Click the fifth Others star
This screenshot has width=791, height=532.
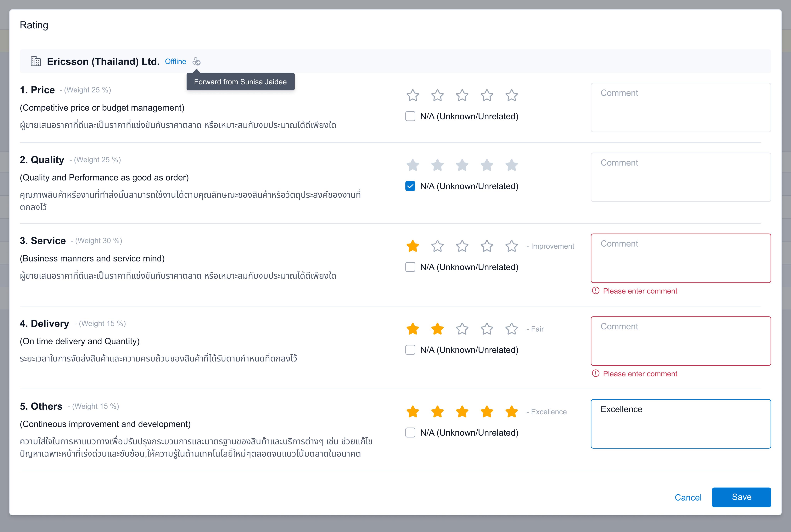(511, 412)
